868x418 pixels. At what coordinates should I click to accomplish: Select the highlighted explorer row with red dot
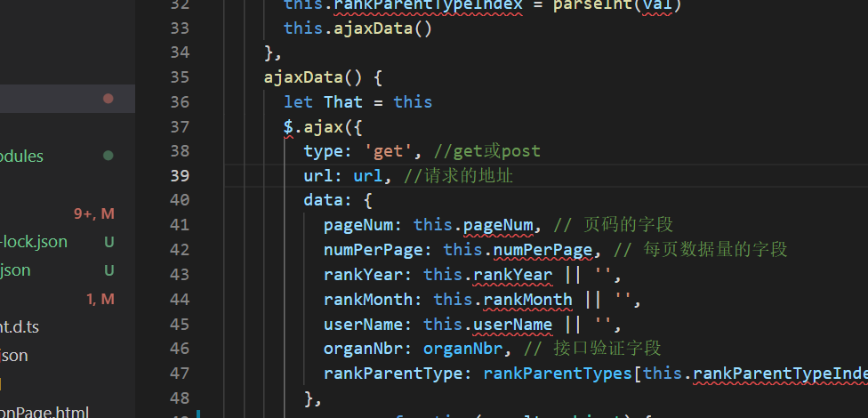[68, 99]
